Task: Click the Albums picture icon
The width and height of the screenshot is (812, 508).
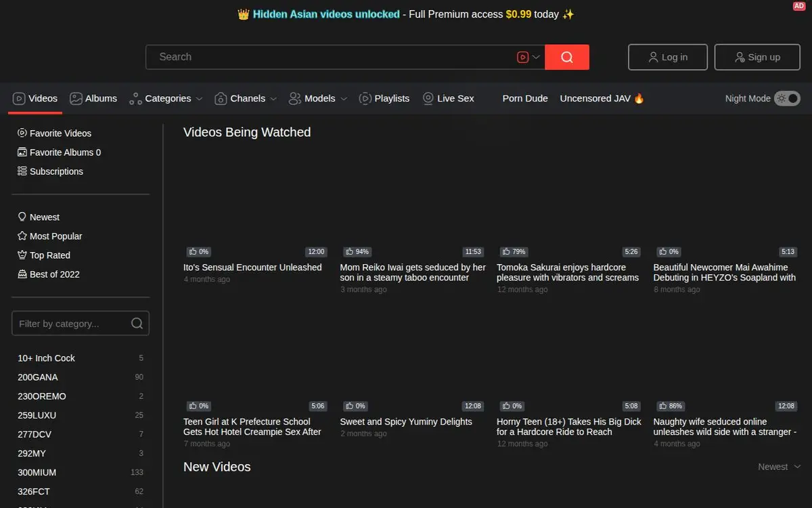Action: coord(76,98)
